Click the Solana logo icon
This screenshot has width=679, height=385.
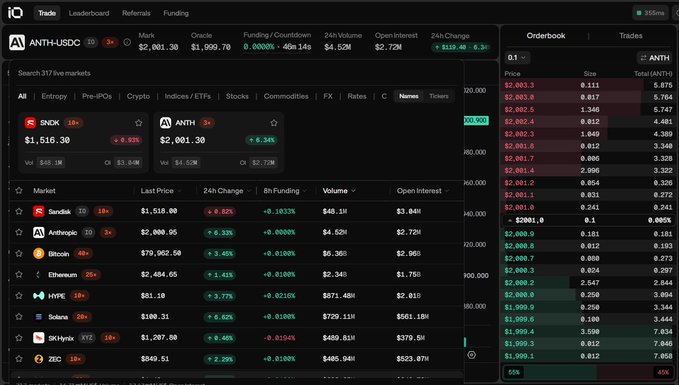(x=39, y=317)
